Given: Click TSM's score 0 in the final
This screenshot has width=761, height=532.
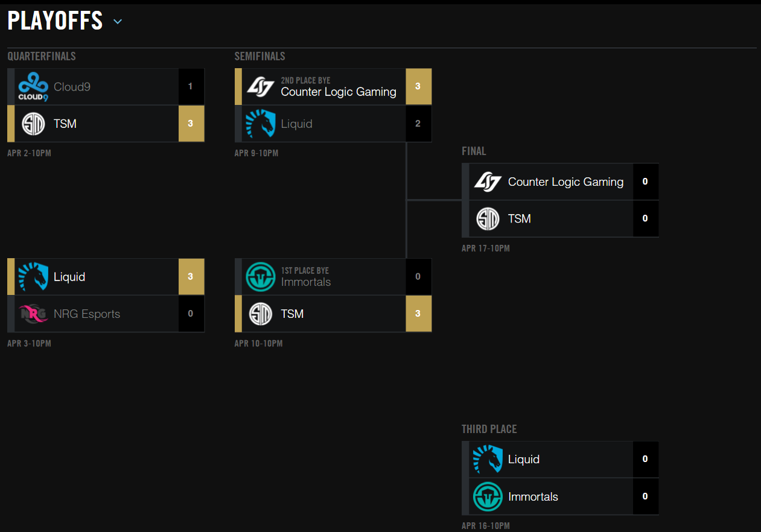Looking at the screenshot, I should 645,218.
